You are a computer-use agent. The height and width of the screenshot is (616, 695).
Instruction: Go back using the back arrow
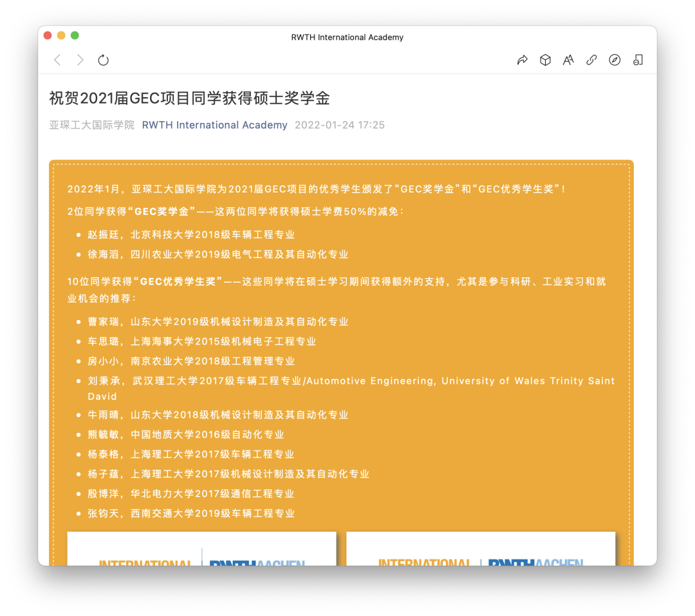point(57,60)
